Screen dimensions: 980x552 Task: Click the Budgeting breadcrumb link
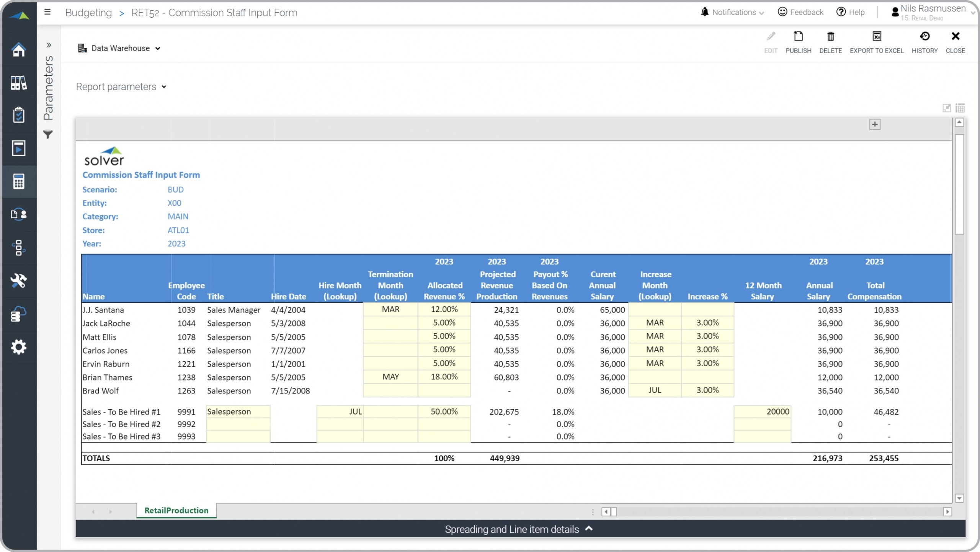[88, 13]
